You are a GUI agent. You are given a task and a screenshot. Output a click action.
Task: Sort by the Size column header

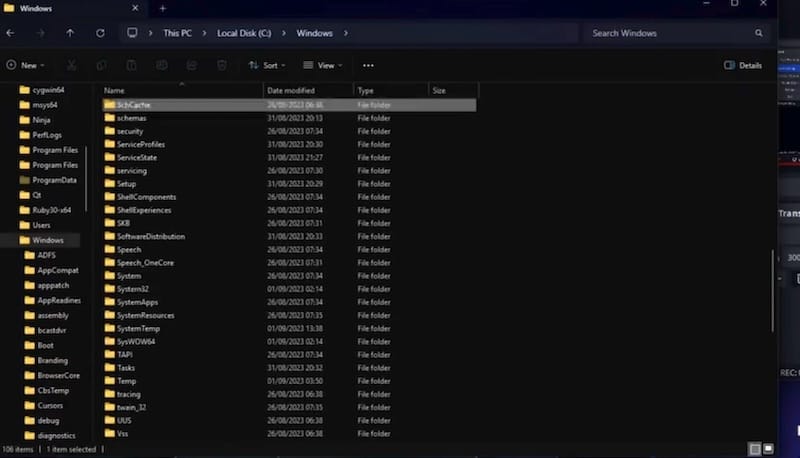(x=454, y=90)
